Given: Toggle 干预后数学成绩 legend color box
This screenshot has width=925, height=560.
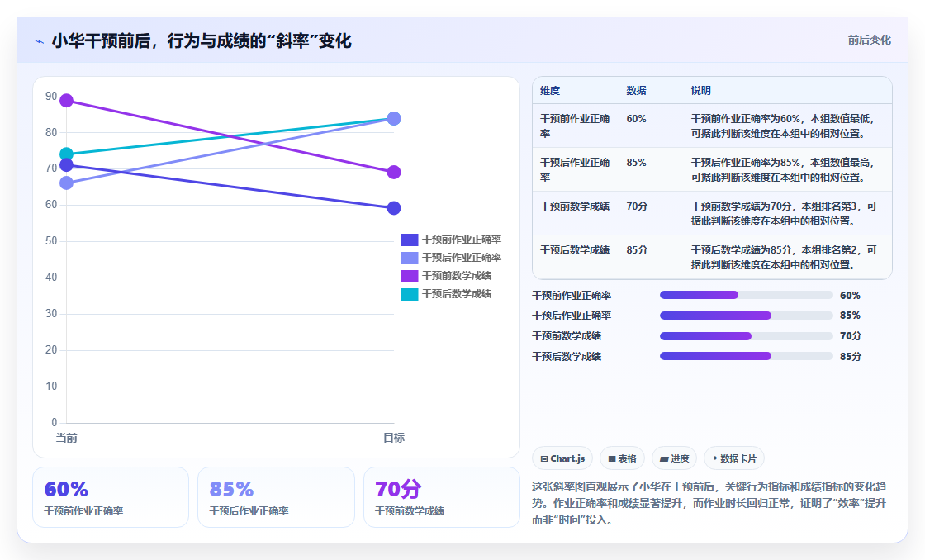Looking at the screenshot, I should 410,295.
